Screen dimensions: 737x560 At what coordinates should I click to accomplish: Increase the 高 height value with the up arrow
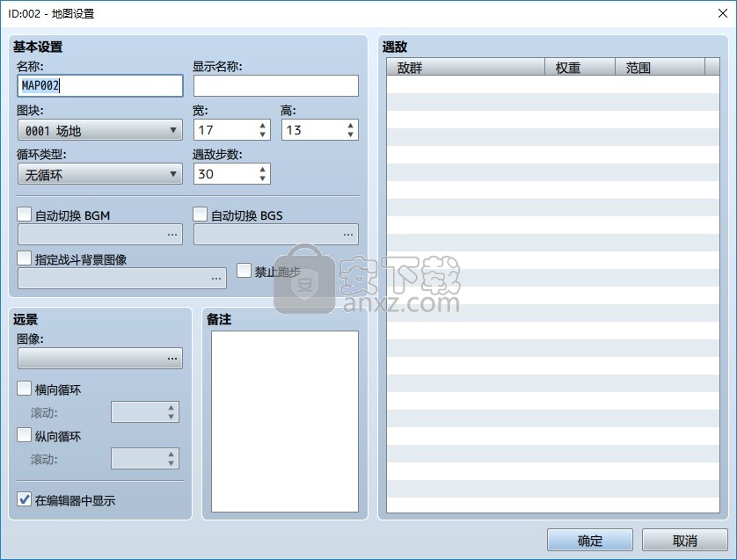tap(350, 125)
